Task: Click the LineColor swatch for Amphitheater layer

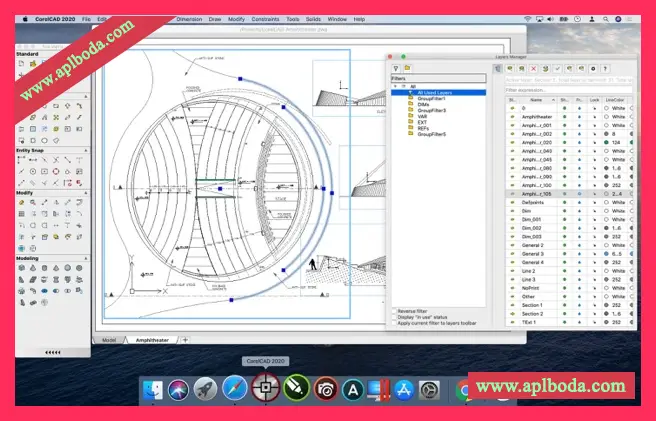Action: [607, 116]
